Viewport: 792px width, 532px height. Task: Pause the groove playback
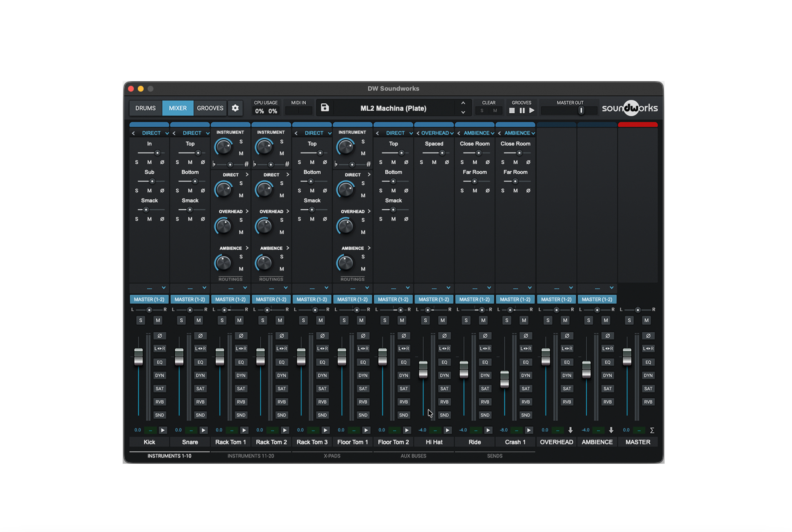522,111
